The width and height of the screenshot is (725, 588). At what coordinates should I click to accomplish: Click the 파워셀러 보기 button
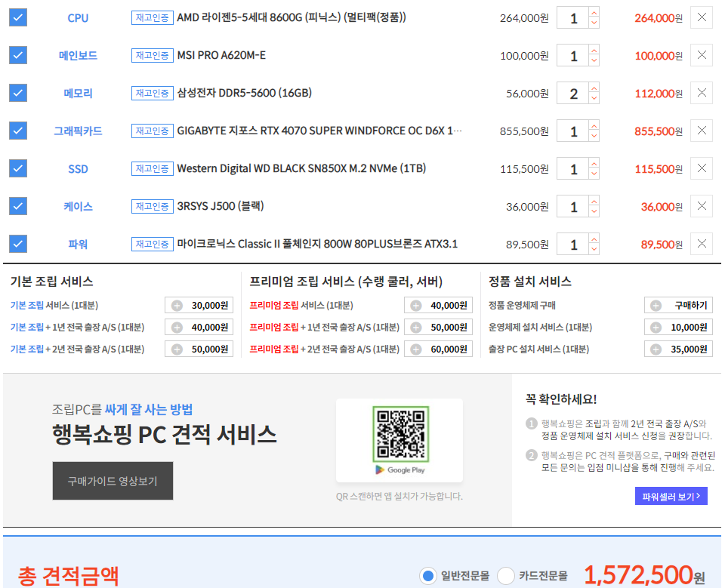pyautogui.click(x=671, y=496)
